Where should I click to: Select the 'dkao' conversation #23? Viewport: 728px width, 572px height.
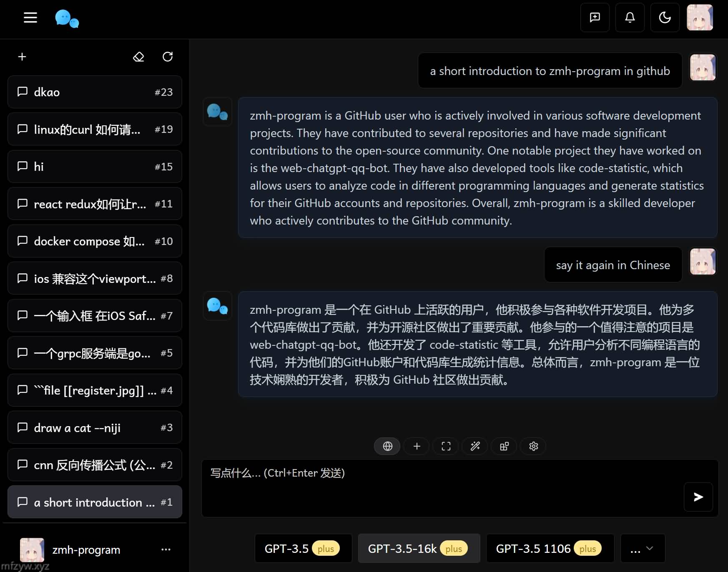(x=95, y=92)
